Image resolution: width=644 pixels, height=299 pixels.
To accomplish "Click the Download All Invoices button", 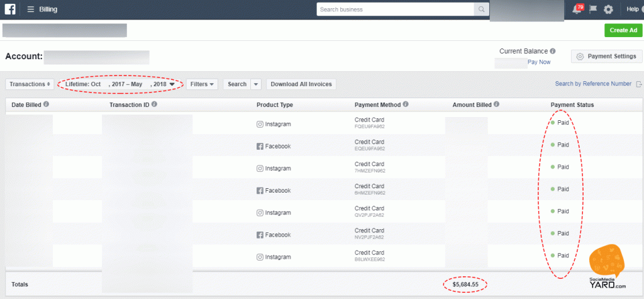I will point(301,84).
